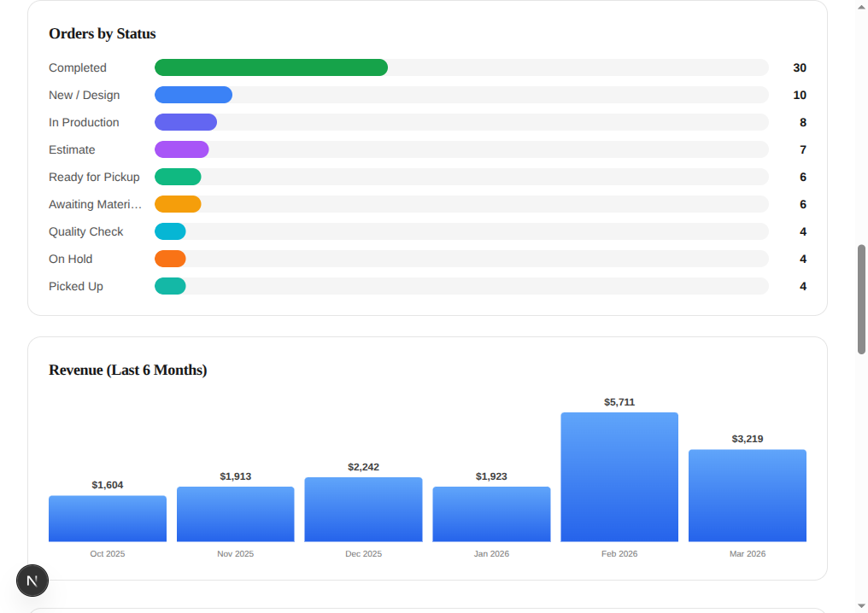Select the Quality Check cyan bar
Viewport: 868px width, 613px height.
(x=168, y=231)
